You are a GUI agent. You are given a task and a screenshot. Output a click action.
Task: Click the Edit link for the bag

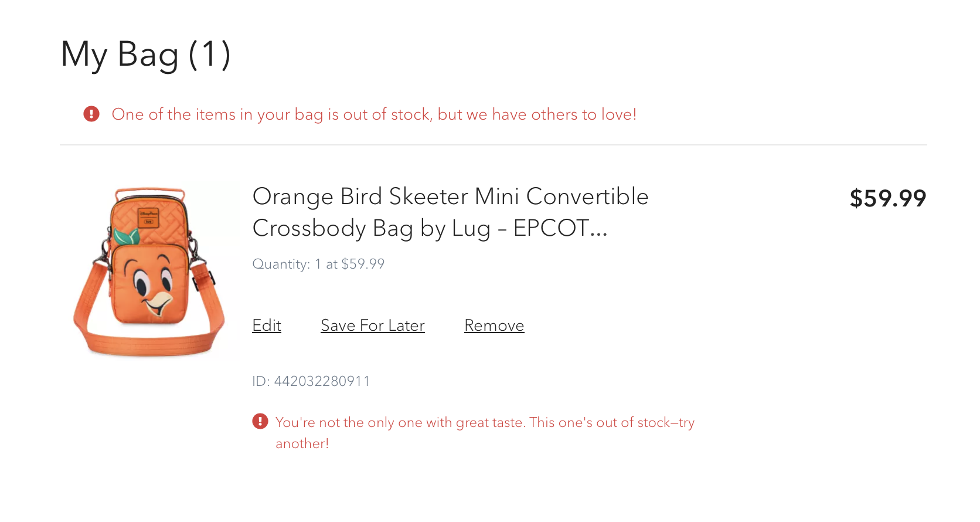coord(267,326)
